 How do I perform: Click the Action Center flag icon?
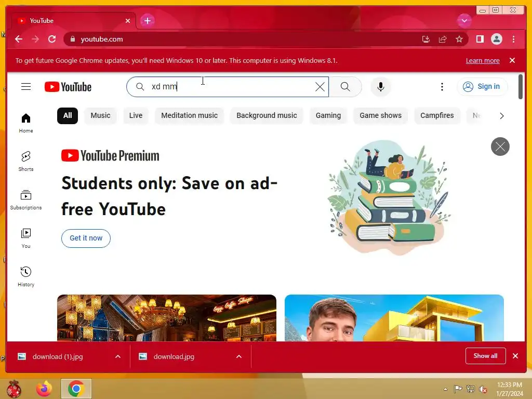click(x=458, y=389)
